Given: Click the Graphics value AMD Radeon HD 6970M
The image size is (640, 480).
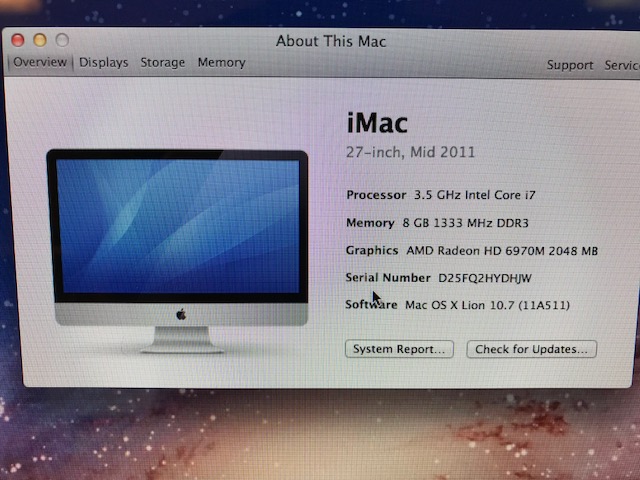Looking at the screenshot, I should [x=476, y=251].
